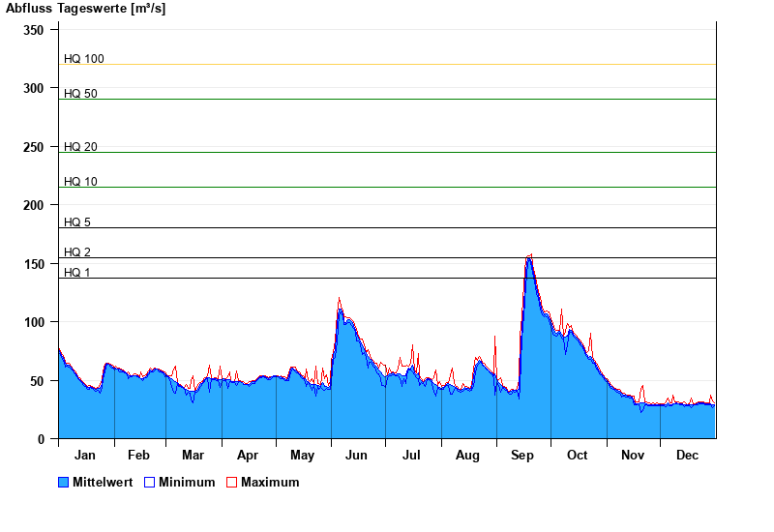Click the September discharge peak
The height and width of the screenshot is (532, 774).
(x=529, y=259)
